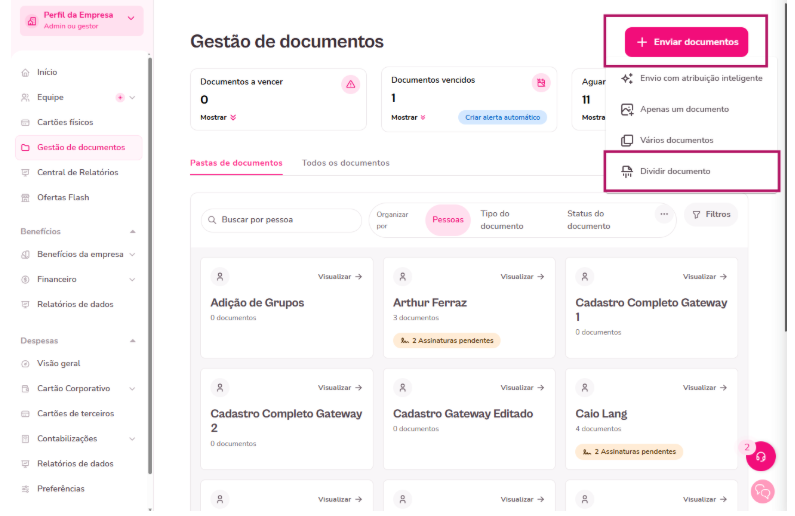Open the Filtros button

711,214
